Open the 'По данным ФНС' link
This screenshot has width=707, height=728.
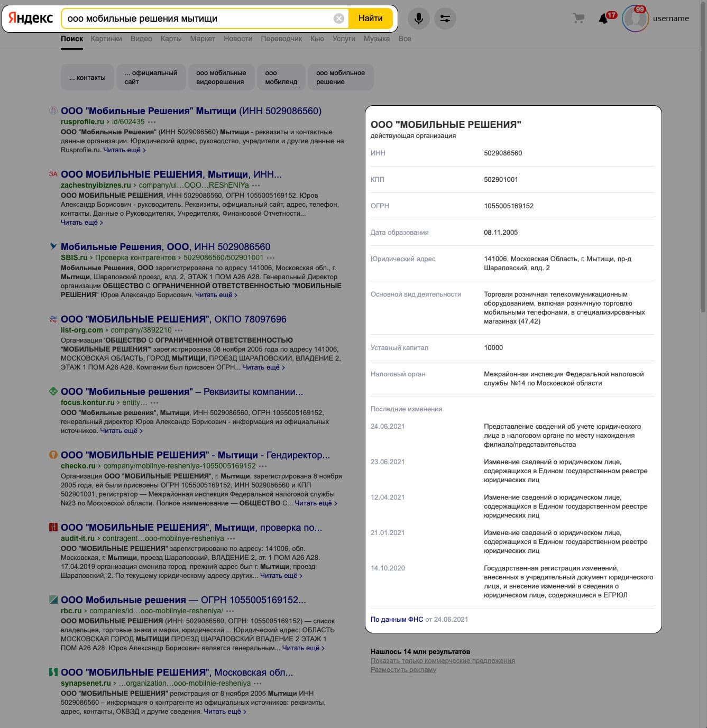397,620
